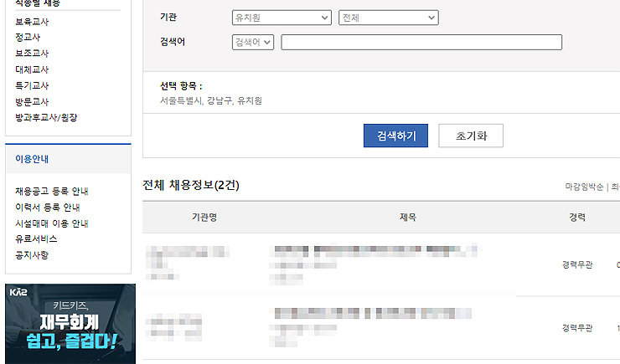
Task: Click the 서울특별시, 강남구, 유치원 selection text
Action: point(211,101)
